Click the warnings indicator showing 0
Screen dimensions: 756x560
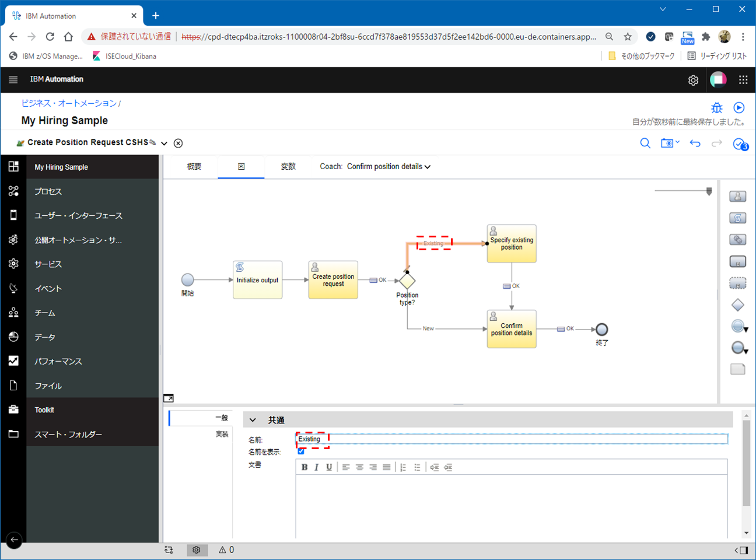[x=226, y=549]
